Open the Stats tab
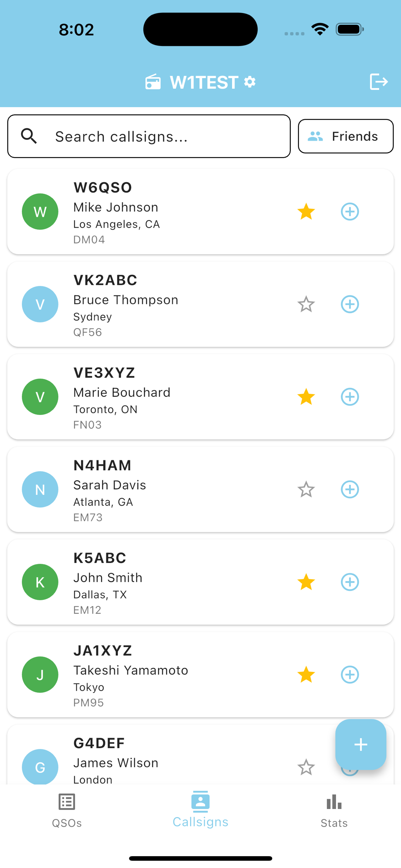The width and height of the screenshot is (401, 868). (x=334, y=810)
